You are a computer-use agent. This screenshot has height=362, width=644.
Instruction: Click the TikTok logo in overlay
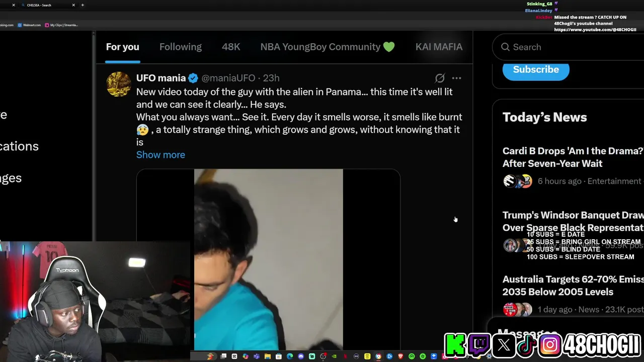click(x=526, y=345)
